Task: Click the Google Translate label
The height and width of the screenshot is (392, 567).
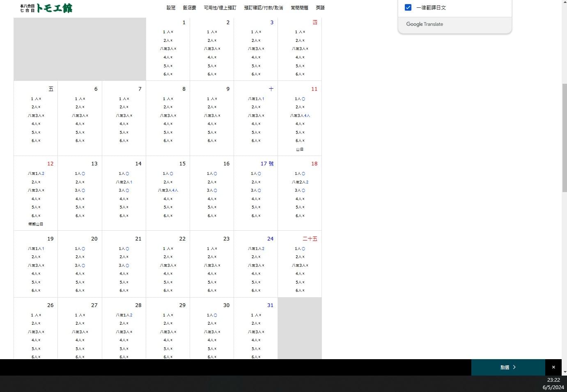Action: (425, 24)
